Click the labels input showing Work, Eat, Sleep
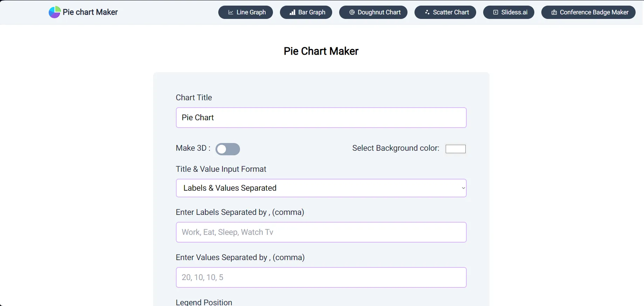Screen dimensions: 644x306 coord(321,232)
